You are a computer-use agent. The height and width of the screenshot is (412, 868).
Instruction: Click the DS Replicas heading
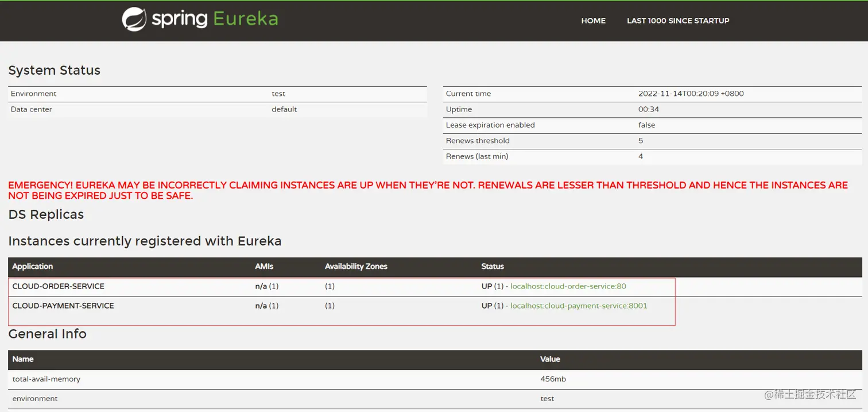coord(46,214)
